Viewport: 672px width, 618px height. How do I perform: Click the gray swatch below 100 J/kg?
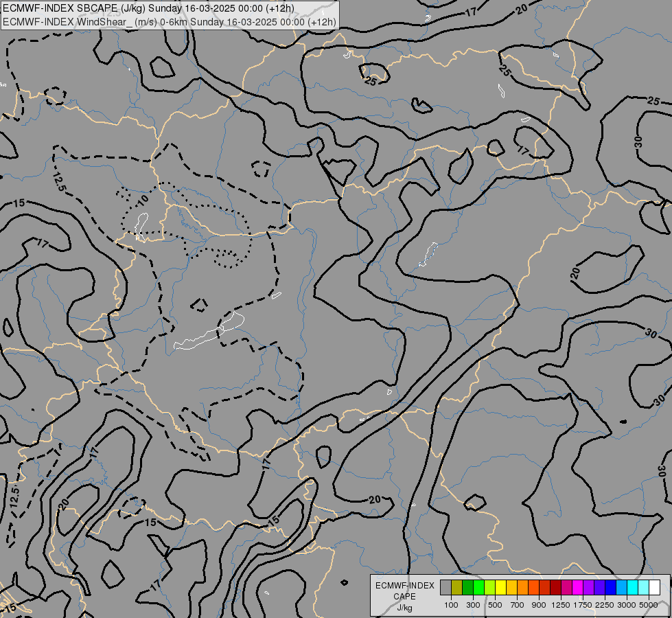tap(445, 588)
